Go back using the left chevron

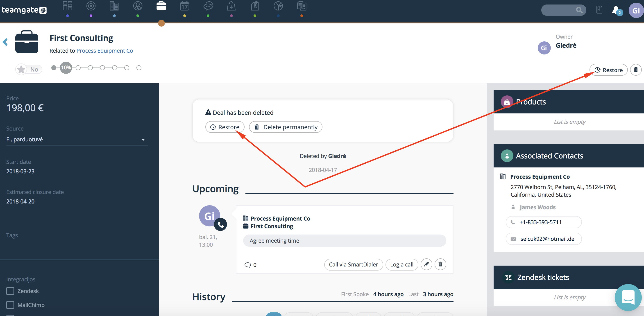coord(5,42)
